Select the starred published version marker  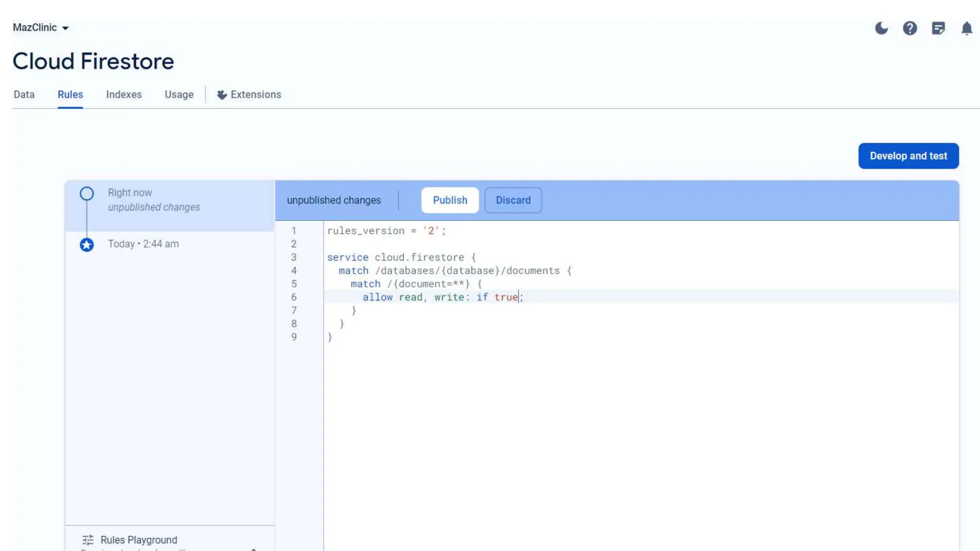[87, 245]
